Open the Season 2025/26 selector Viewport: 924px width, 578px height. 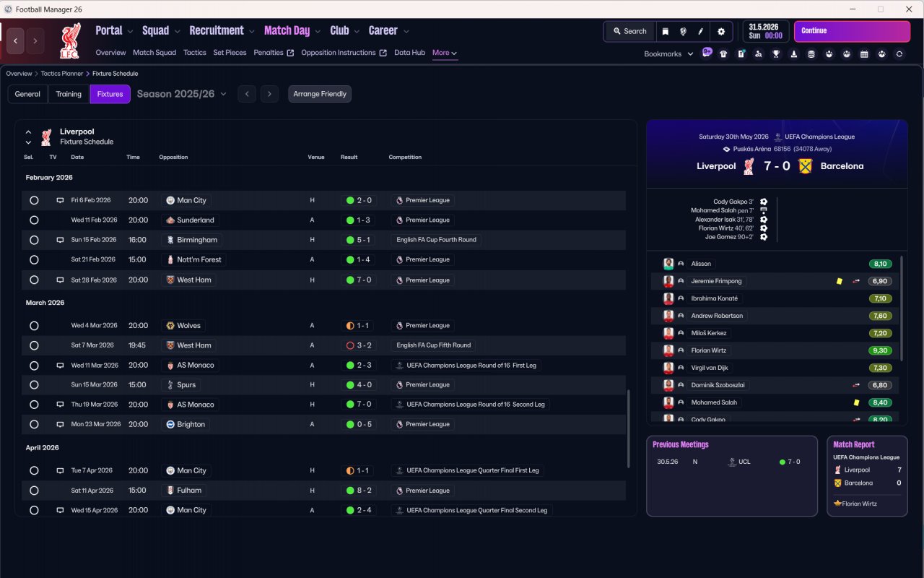coord(182,94)
